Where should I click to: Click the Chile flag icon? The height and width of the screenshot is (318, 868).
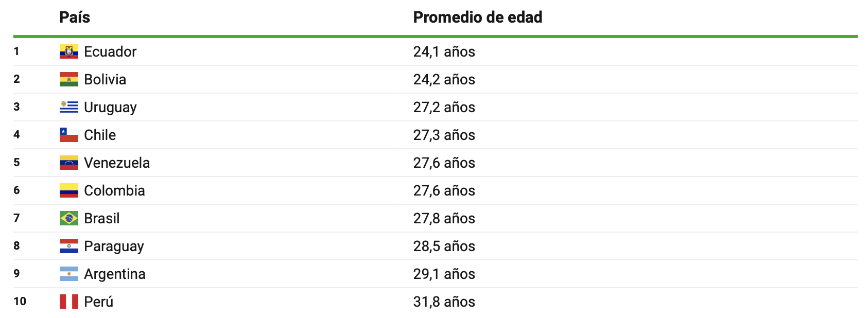pyautogui.click(x=69, y=135)
